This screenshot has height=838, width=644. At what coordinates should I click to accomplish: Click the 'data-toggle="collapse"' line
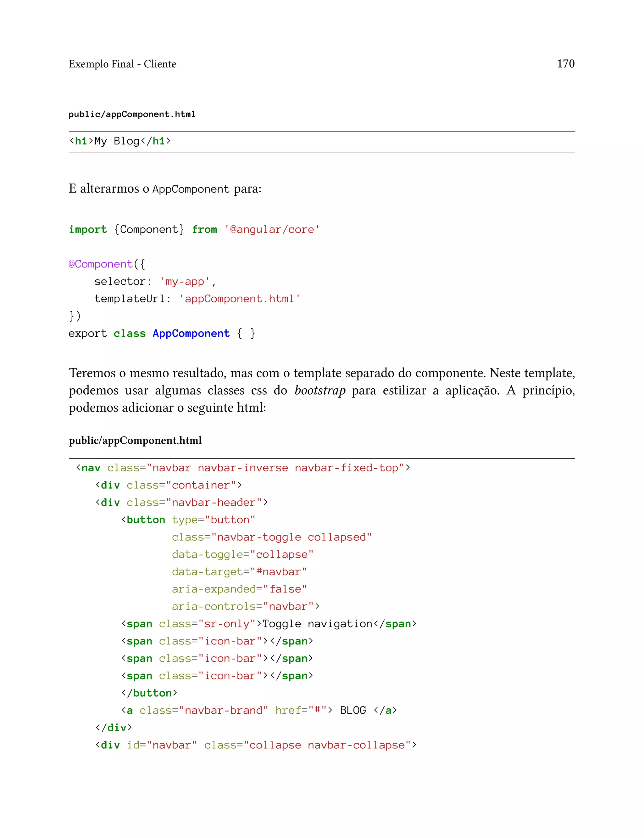(x=243, y=554)
